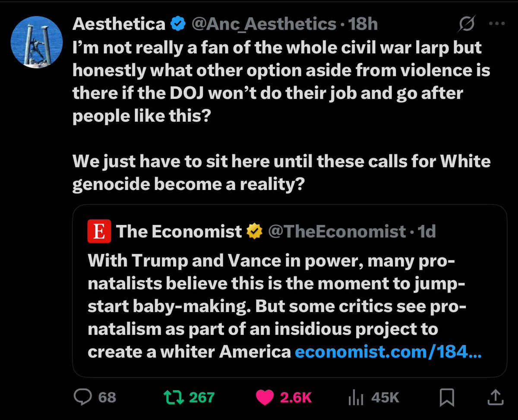Click the @TheEconomist handle
The image size is (518, 420).
click(337, 232)
